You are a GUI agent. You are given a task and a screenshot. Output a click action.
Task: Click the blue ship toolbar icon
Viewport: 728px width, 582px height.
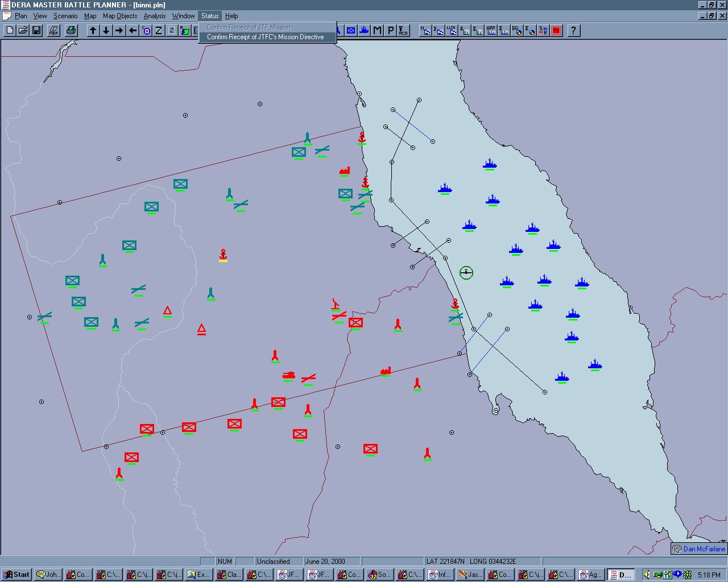click(364, 31)
